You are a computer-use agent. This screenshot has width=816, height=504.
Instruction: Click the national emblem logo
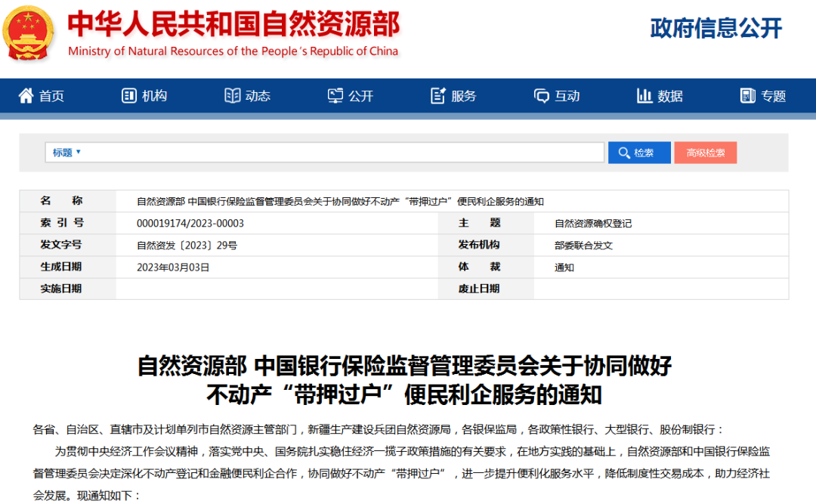28,32
